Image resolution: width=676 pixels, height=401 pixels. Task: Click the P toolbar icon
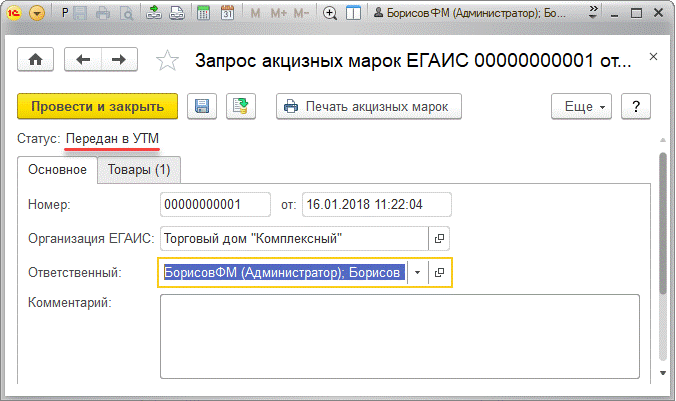pos(65,13)
